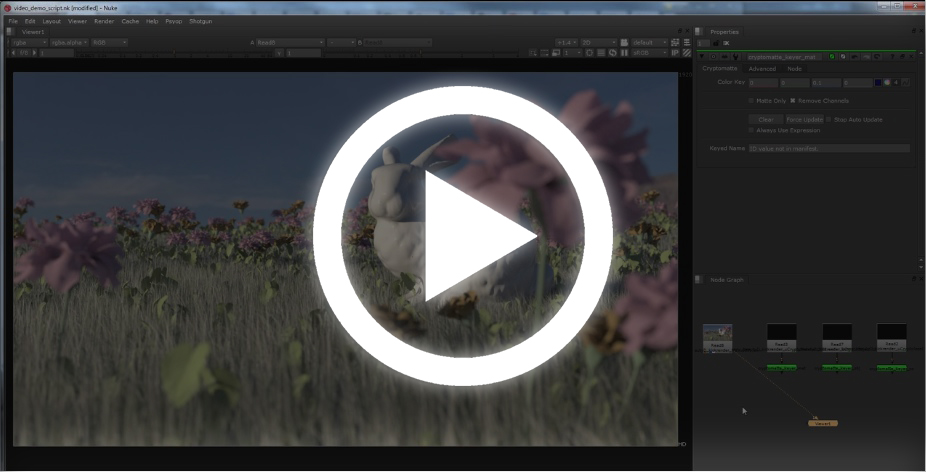Screen dimensions: 926x472
Task: Switch to the Advanced tab
Action: click(762, 69)
